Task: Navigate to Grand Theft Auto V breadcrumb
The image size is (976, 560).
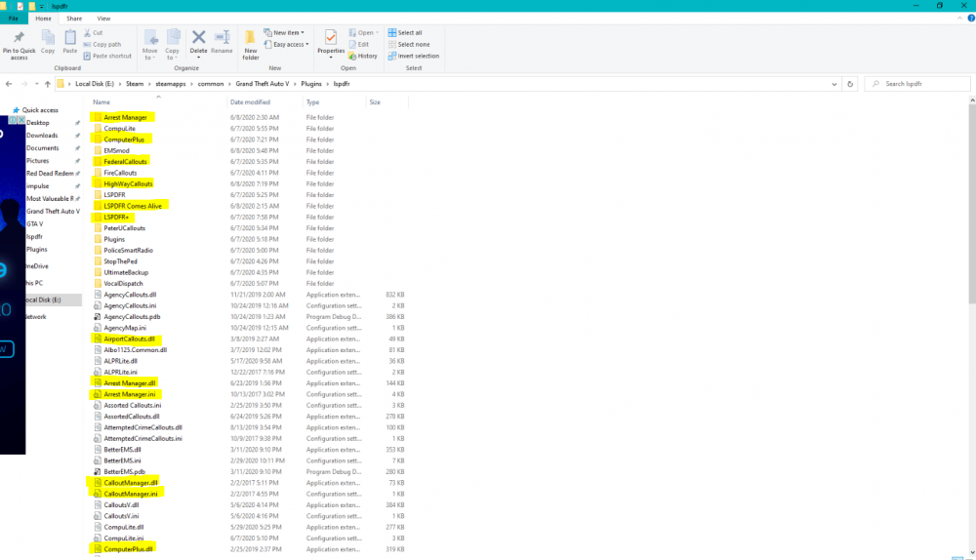Action: pos(262,83)
